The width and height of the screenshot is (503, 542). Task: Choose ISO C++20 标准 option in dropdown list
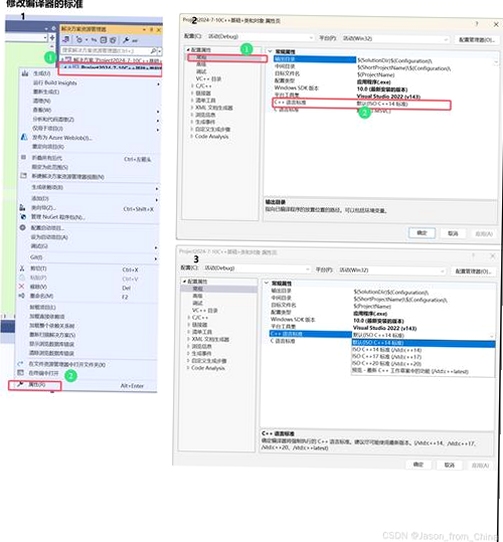(x=423, y=363)
